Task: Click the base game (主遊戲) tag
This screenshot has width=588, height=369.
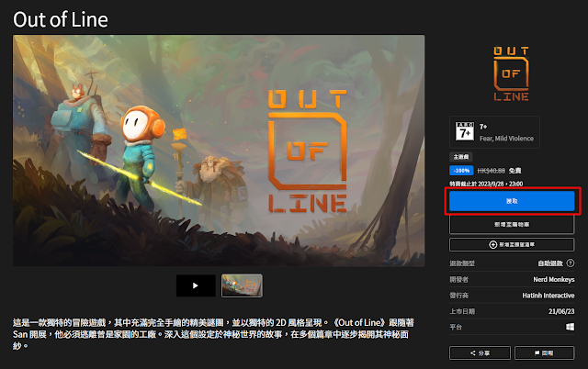Action: pyautogui.click(x=461, y=157)
